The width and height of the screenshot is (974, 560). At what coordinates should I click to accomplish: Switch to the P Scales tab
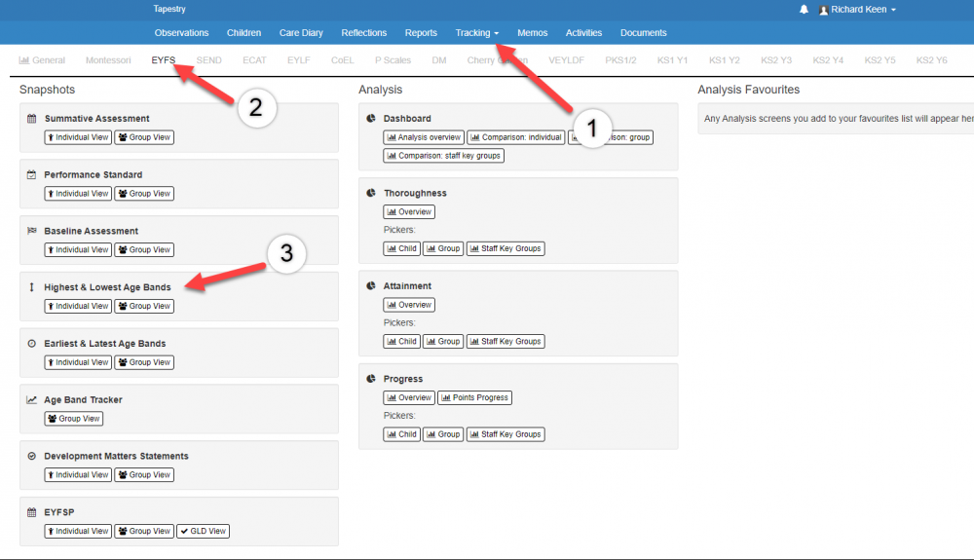coord(393,60)
